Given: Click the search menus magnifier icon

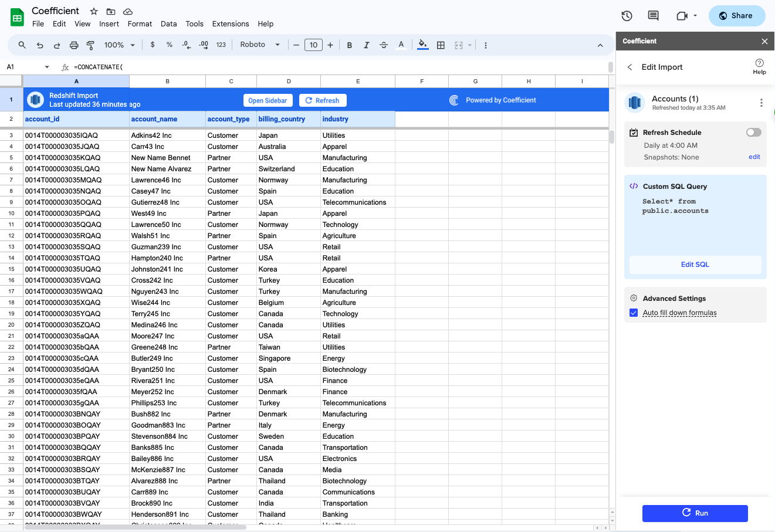Looking at the screenshot, I should point(22,45).
